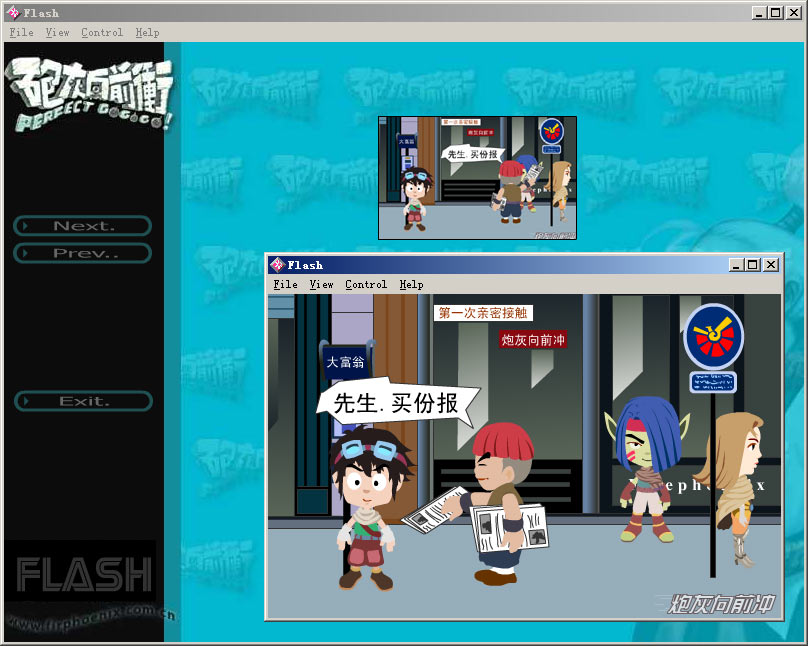Click Flash app icon in outer window title bar
Image resolution: width=808 pixels, height=646 pixels.
click(12, 13)
